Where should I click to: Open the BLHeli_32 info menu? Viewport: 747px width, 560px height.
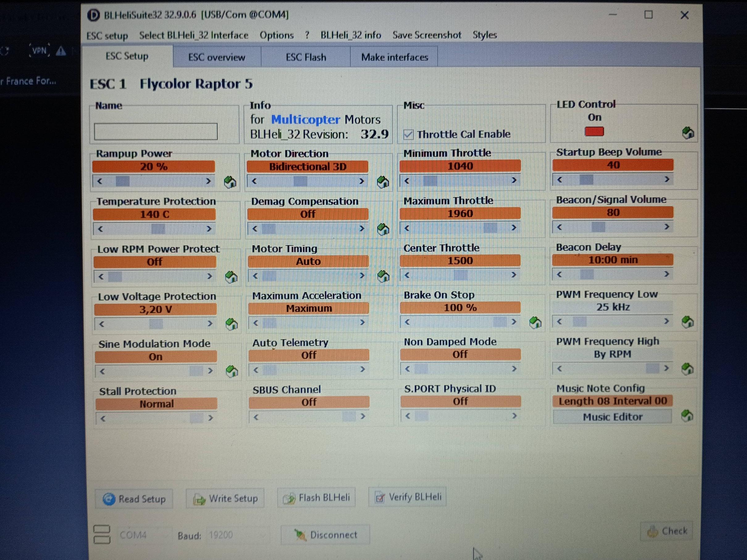350,35
